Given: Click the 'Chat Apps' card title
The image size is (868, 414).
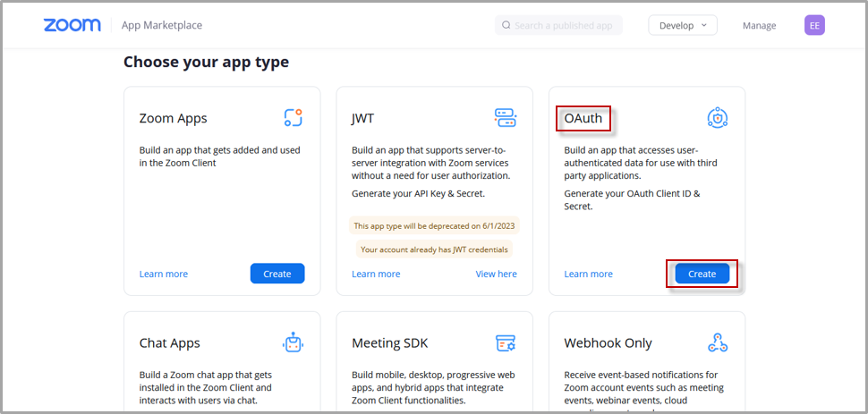Looking at the screenshot, I should [x=169, y=343].
